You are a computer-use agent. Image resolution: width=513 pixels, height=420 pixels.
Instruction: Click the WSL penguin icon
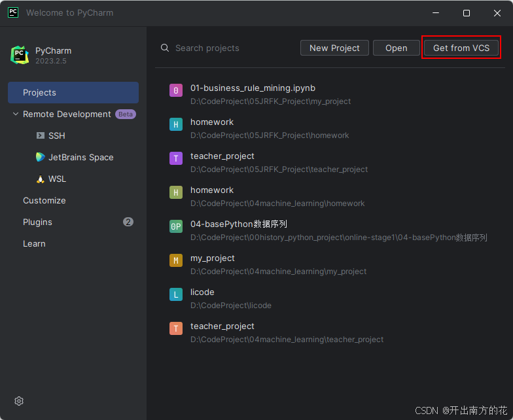click(41, 179)
